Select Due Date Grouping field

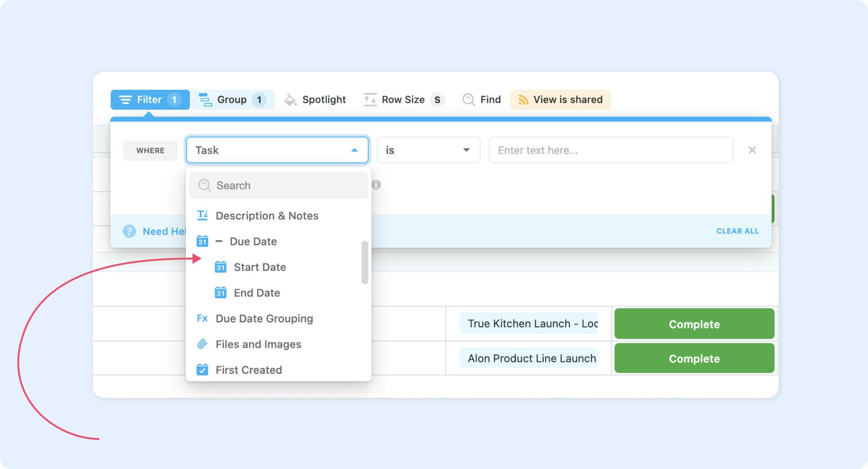click(279, 319)
